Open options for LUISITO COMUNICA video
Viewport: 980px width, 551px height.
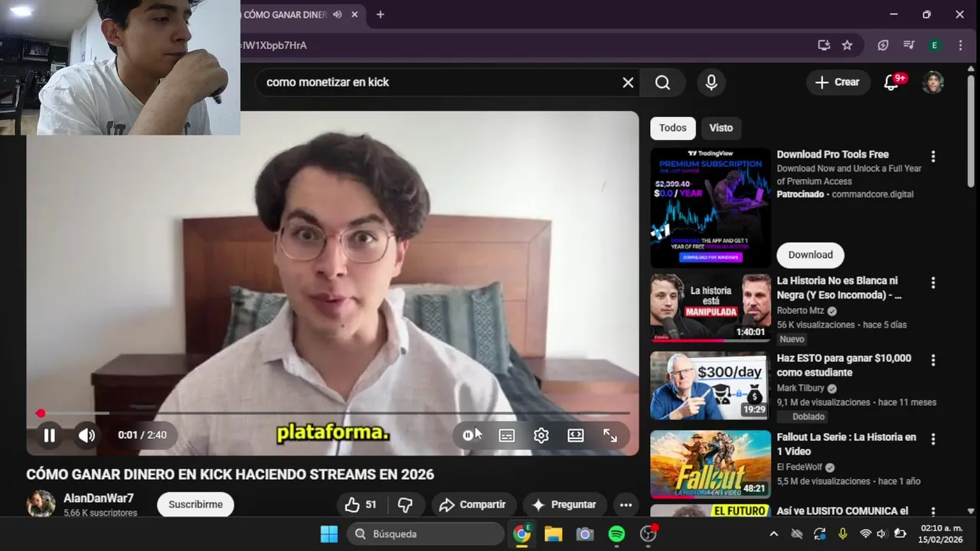933,511
